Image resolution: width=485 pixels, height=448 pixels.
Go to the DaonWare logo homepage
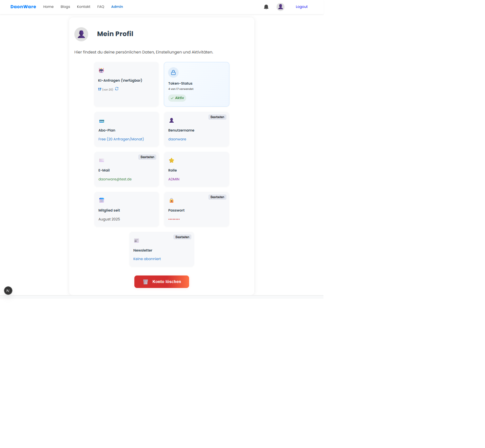pyautogui.click(x=23, y=7)
